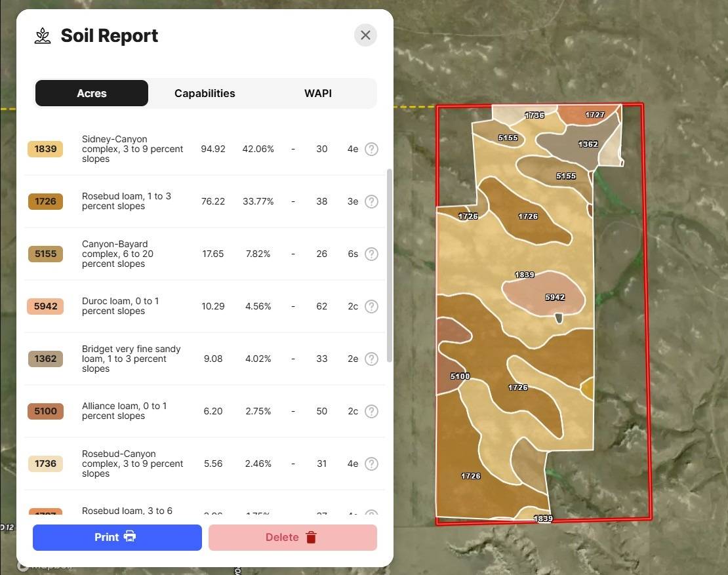Click the 5942 soil region on map
Image resolution: width=728 pixels, height=575 pixels.
543,293
